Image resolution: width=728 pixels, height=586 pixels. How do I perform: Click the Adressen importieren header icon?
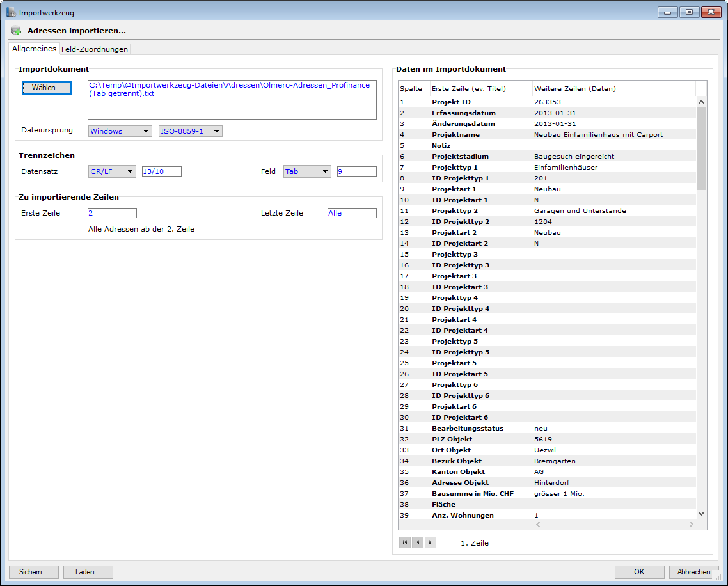(16, 31)
